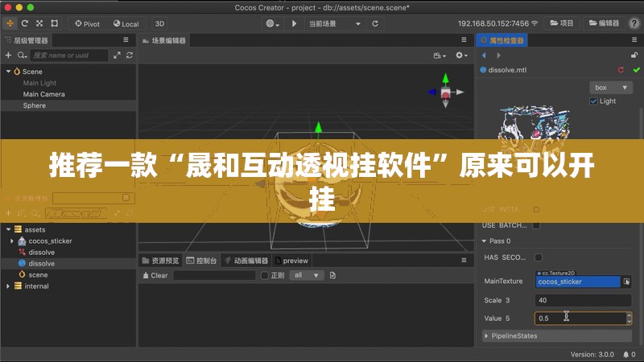This screenshot has width=644, height=362.
Task: Toggle the regex checkbox in console
Action: [264, 275]
